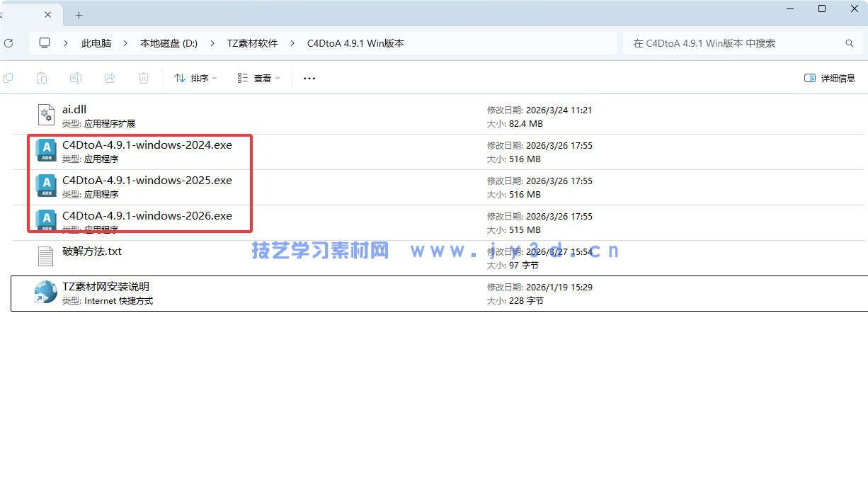This screenshot has height=500, width=868.
Task: Expand the chevron after 本地磁盘 (D:)
Action: click(x=212, y=43)
